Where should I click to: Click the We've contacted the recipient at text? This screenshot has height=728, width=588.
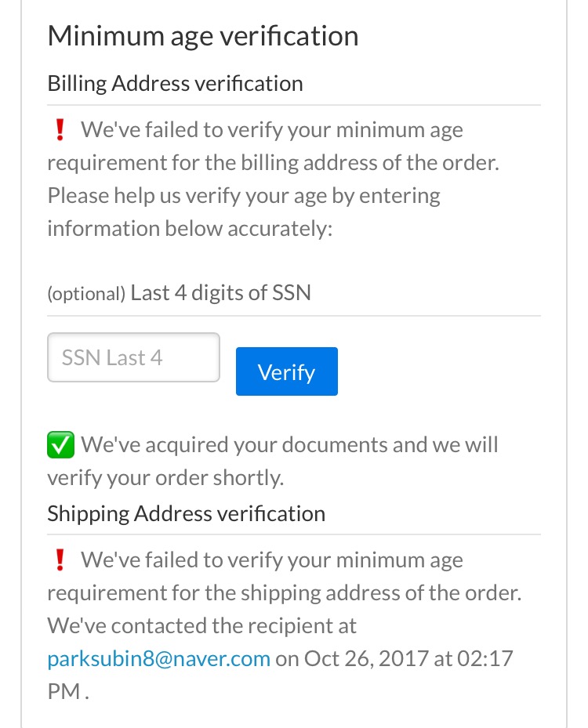[201, 626]
